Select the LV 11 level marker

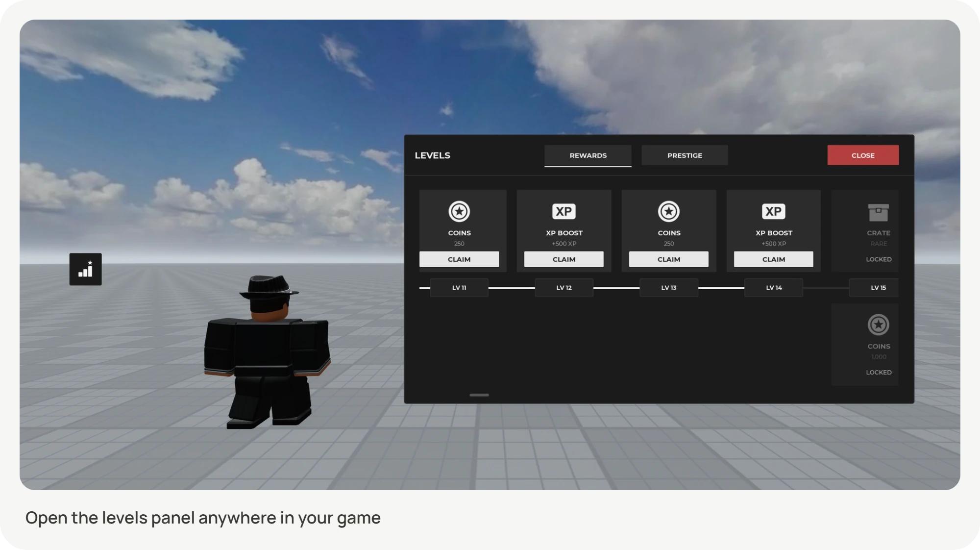pos(459,288)
